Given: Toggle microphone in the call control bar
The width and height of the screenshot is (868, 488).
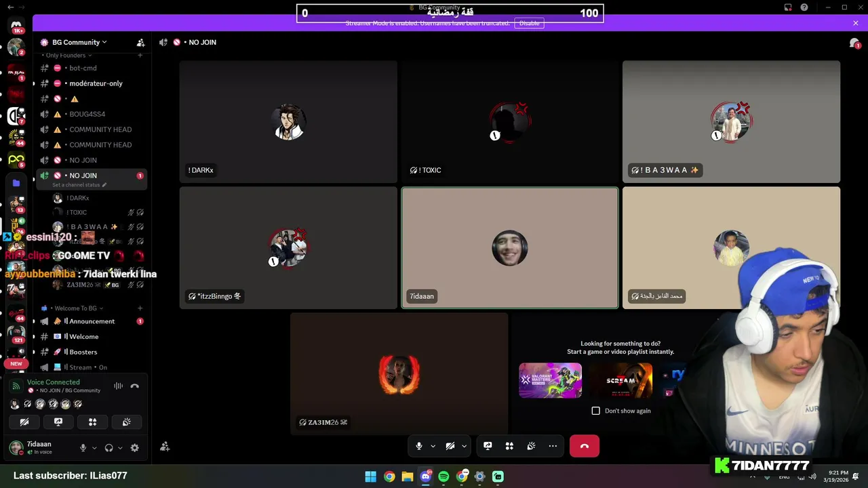Looking at the screenshot, I should 419,446.
